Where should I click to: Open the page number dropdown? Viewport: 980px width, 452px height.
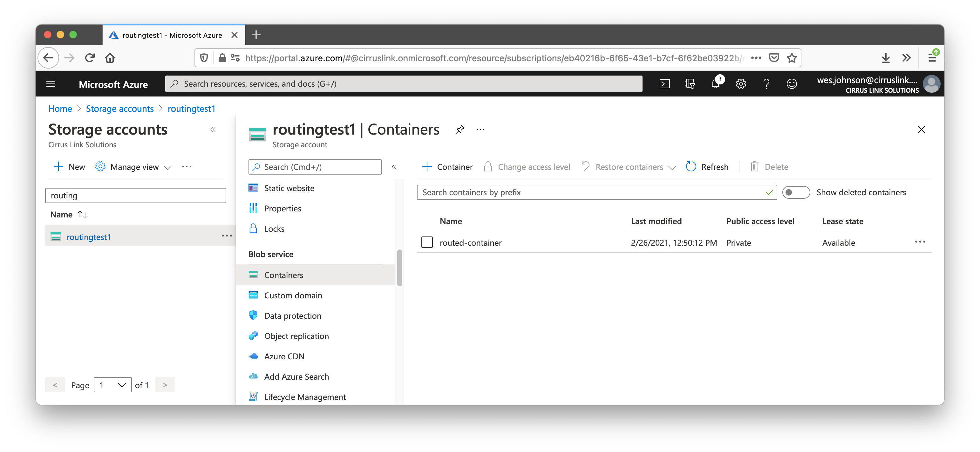click(112, 385)
